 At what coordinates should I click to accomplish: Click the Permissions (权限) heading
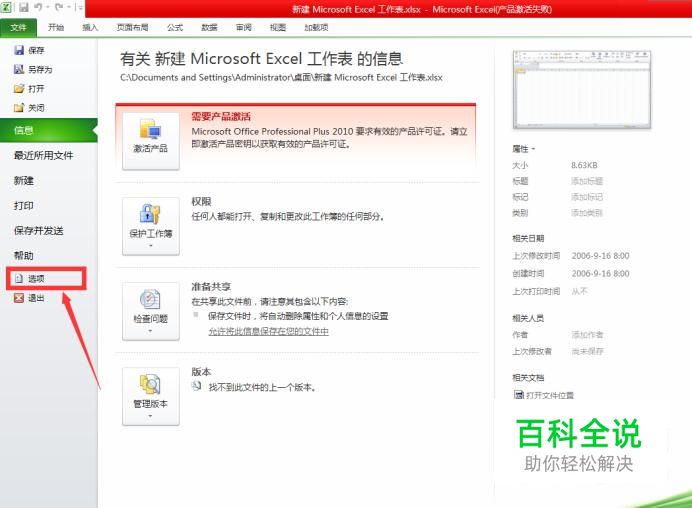point(201,202)
